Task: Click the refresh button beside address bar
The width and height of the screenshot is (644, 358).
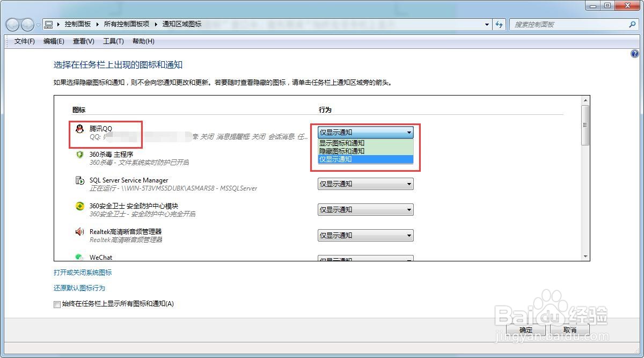Action: pyautogui.click(x=500, y=24)
